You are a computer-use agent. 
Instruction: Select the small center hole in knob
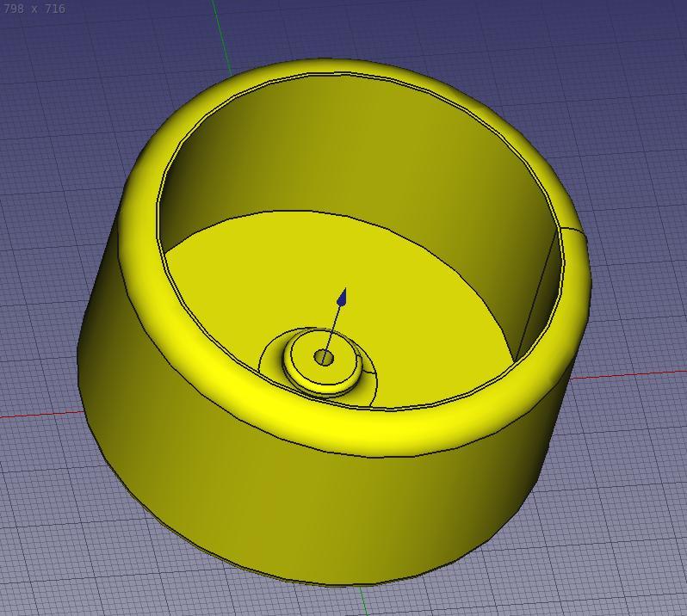pyautogui.click(x=325, y=357)
